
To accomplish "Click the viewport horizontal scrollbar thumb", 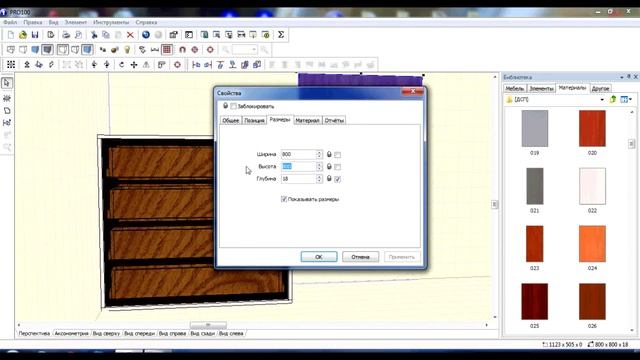I will click(208, 325).
